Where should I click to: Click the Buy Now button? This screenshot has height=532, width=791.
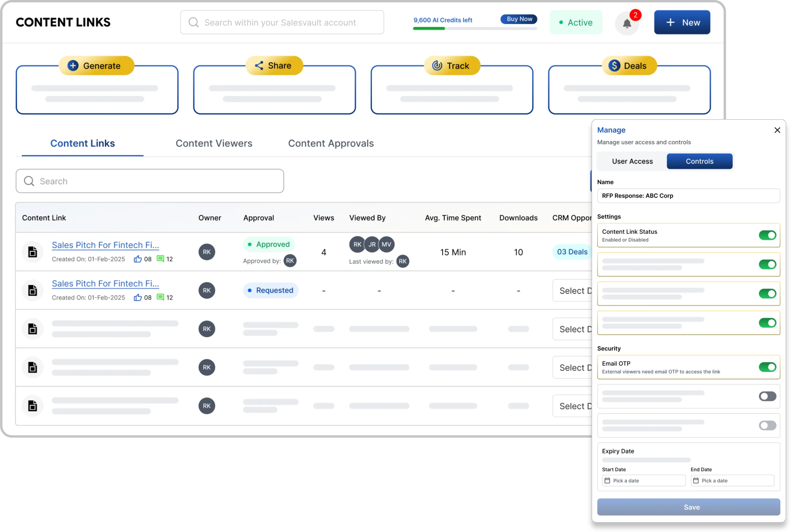(519, 19)
